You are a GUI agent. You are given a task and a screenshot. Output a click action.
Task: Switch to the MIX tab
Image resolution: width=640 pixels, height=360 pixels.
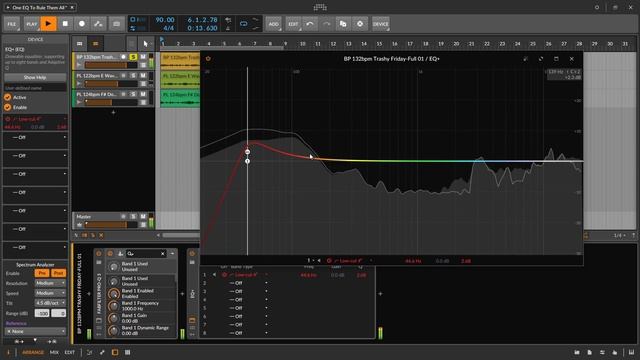pos(54,352)
